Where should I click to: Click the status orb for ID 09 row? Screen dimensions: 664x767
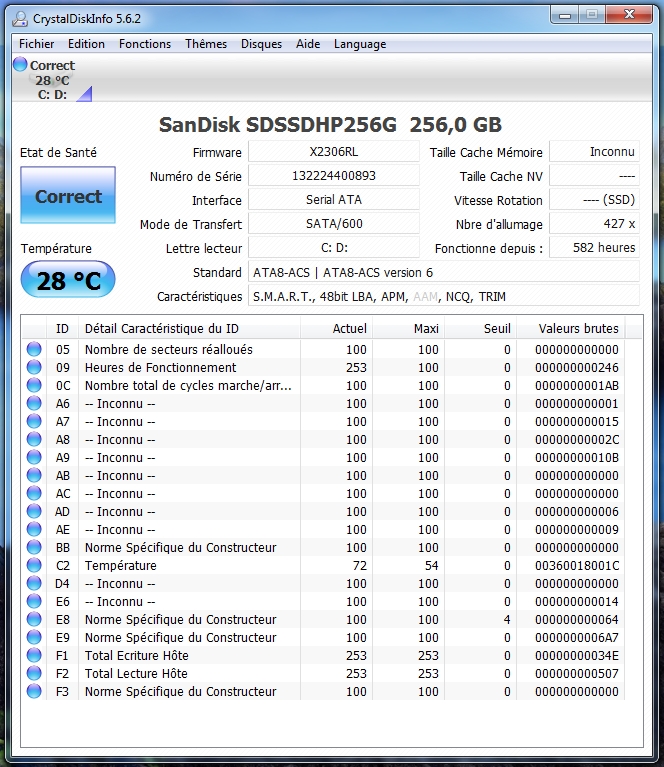(x=34, y=367)
